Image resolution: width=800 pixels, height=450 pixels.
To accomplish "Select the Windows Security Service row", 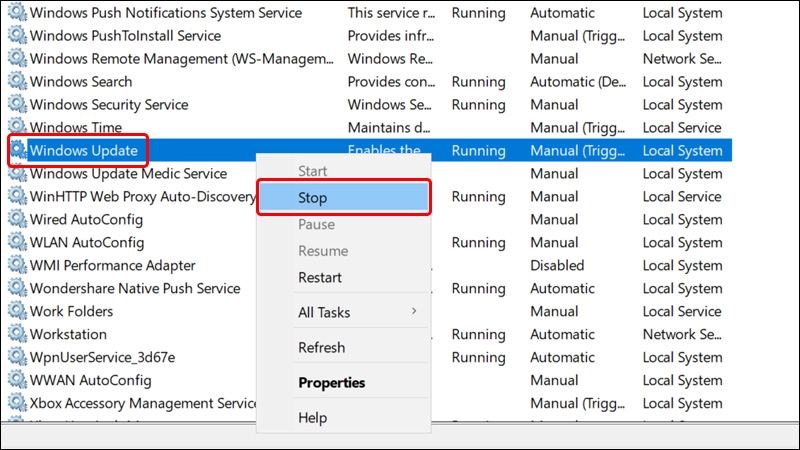I will click(109, 105).
